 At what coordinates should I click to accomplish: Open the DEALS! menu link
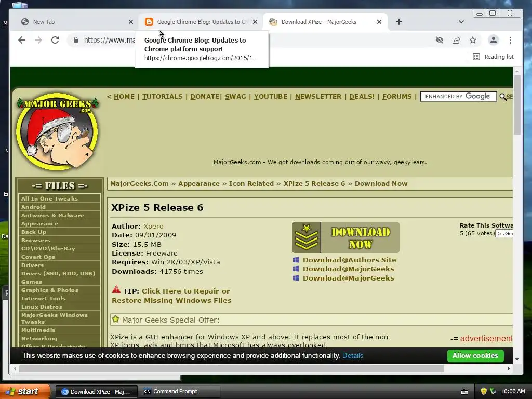[362, 96]
